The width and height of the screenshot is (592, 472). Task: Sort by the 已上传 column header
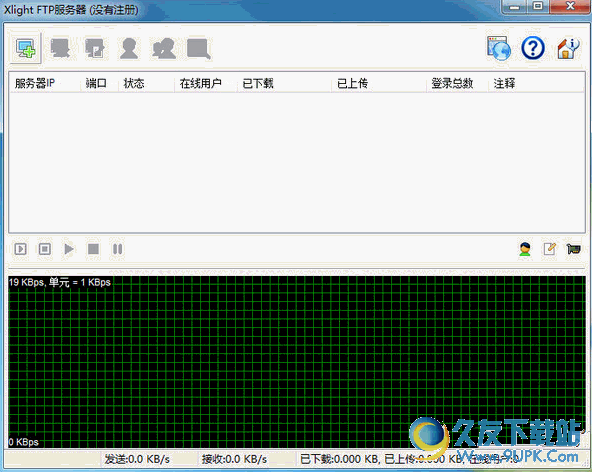point(379,83)
